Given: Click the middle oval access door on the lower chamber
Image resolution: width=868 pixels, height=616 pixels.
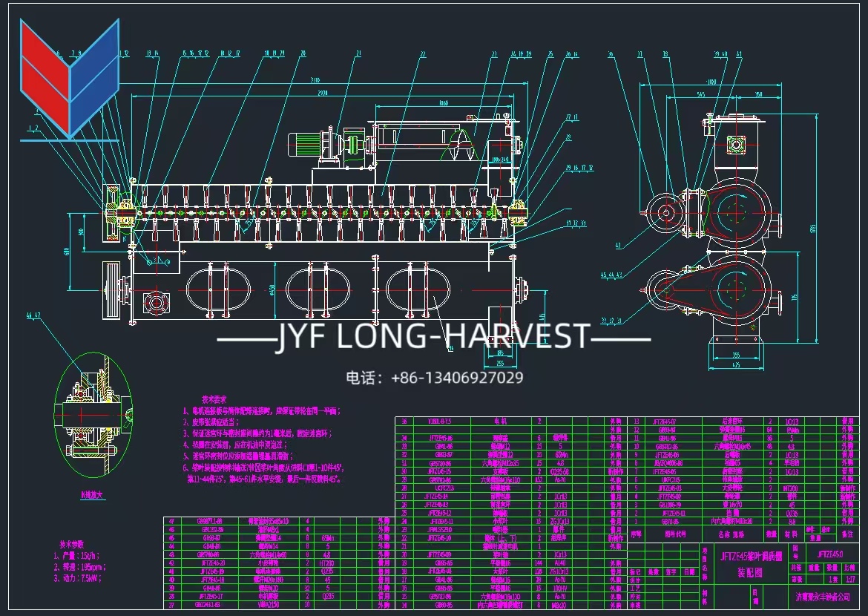Looking at the screenshot, I should tap(318, 289).
